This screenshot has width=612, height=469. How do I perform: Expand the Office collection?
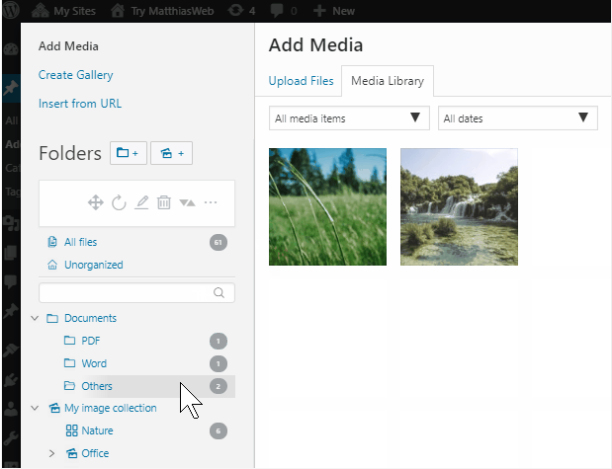pos(52,453)
